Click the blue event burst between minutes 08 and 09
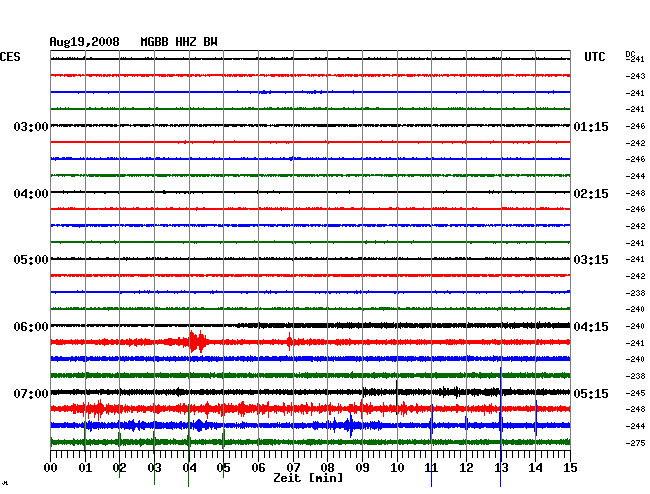The height and width of the screenshot is (494, 650). pyautogui.click(x=351, y=425)
